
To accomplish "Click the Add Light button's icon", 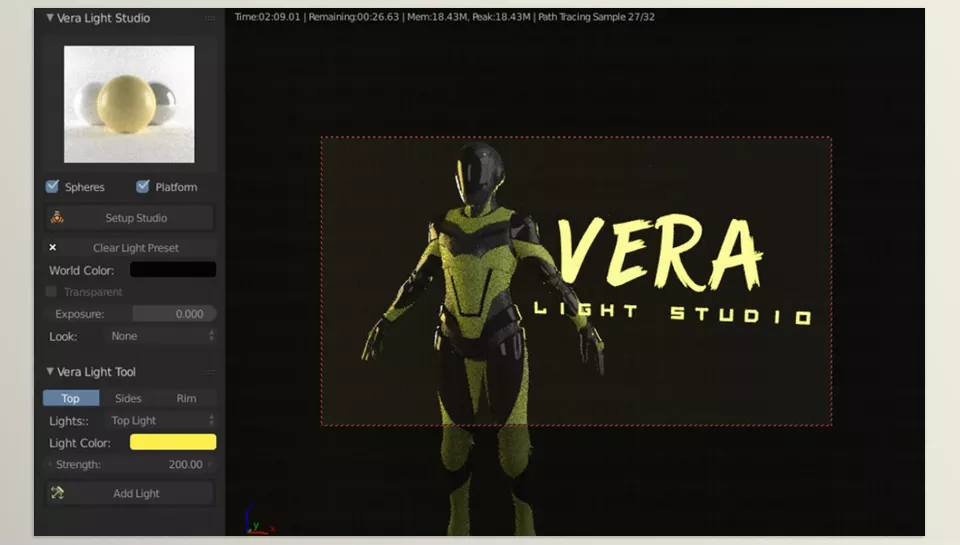I will (x=58, y=492).
